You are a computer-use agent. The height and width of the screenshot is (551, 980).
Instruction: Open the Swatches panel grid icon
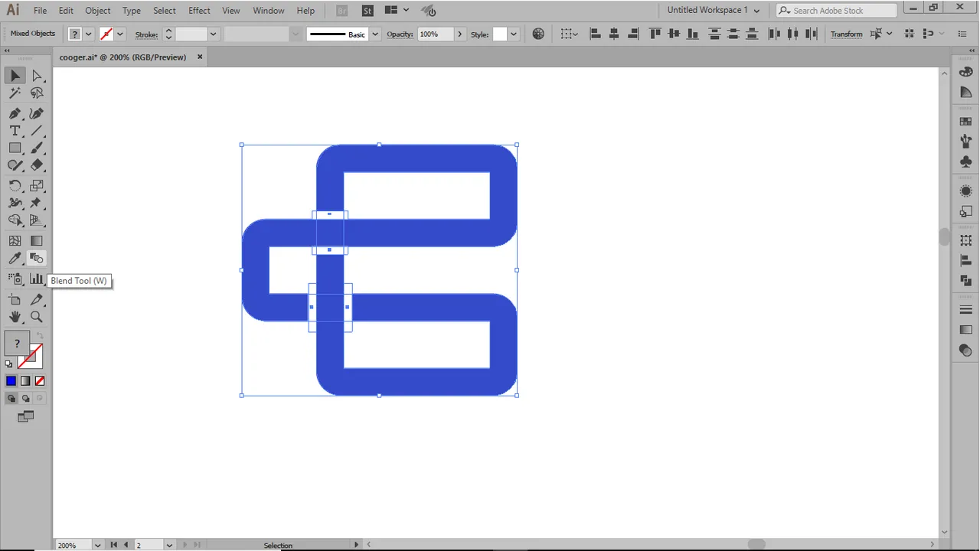[965, 121]
